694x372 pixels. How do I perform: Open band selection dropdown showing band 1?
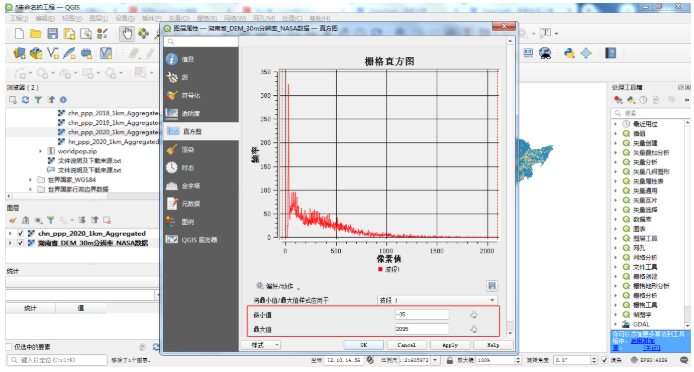[437, 300]
